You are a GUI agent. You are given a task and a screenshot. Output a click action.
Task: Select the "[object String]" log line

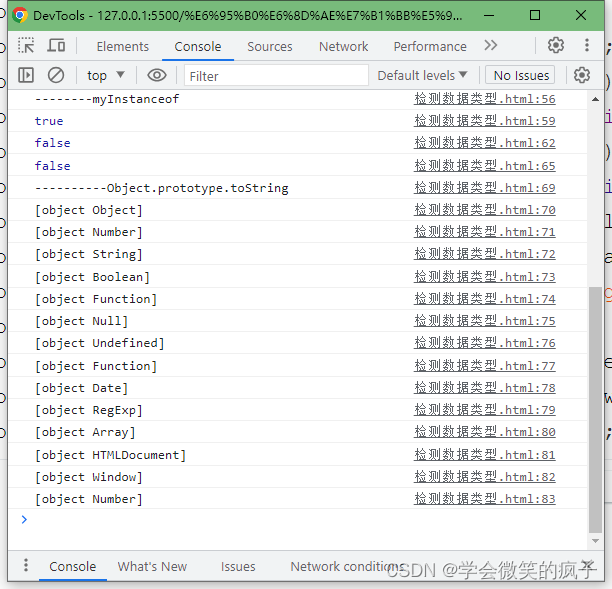point(89,254)
